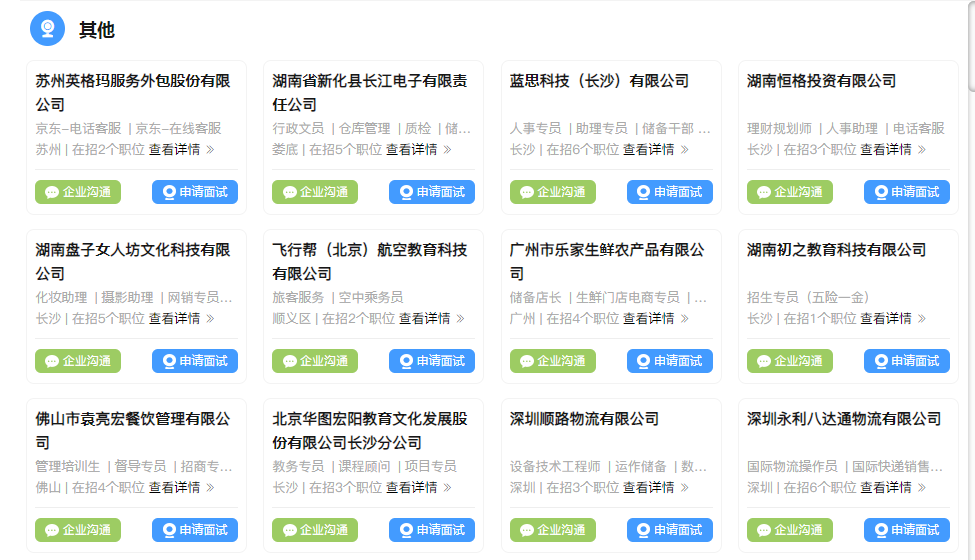Click 申请面试 for 广州市乐家生鲜农产品有限公司

[670, 361]
